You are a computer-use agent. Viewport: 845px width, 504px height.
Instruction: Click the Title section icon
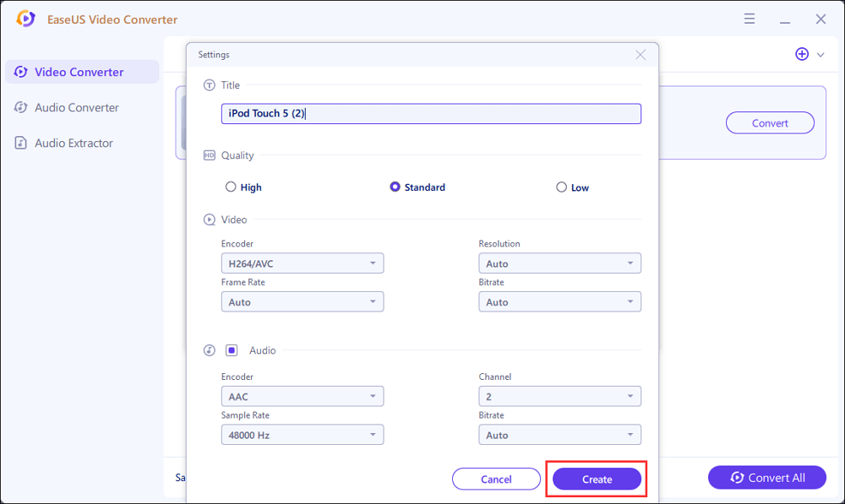coord(210,85)
